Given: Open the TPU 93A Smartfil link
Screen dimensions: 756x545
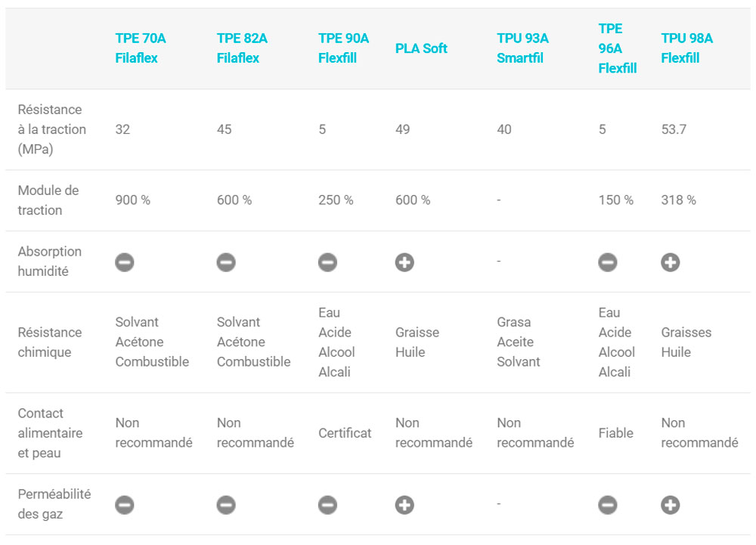Looking at the screenshot, I should click(522, 48).
